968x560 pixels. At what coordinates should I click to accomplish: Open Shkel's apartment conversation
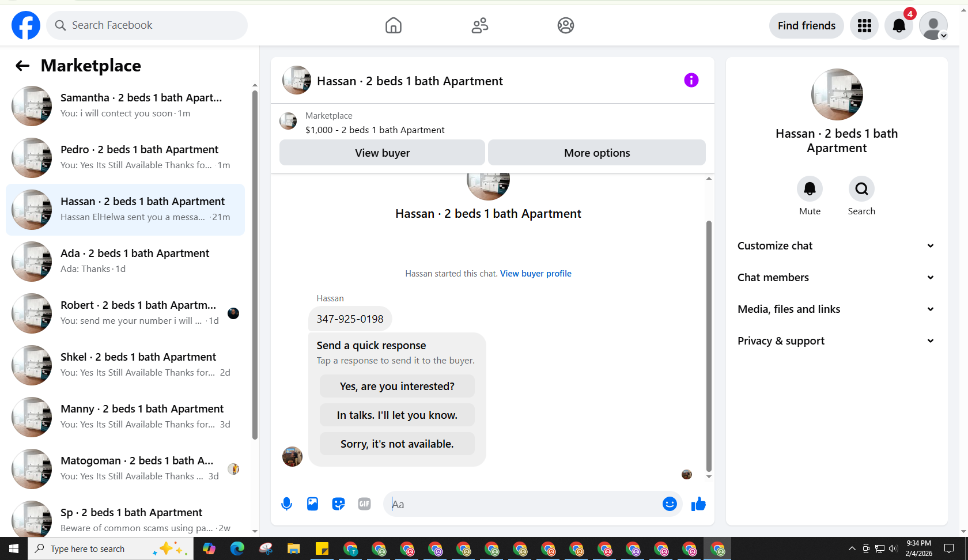click(126, 365)
